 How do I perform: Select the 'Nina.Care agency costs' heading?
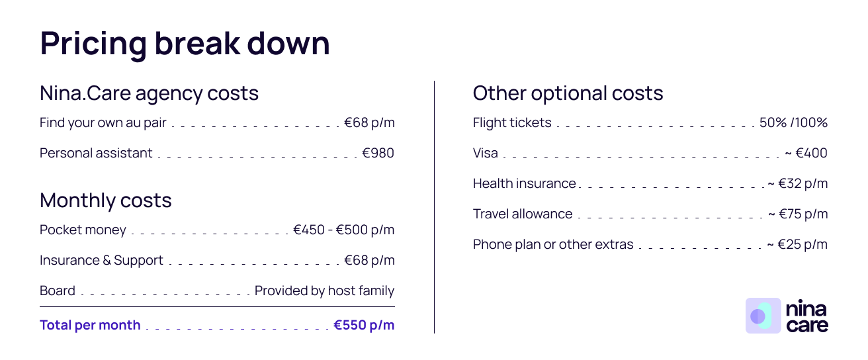149,93
